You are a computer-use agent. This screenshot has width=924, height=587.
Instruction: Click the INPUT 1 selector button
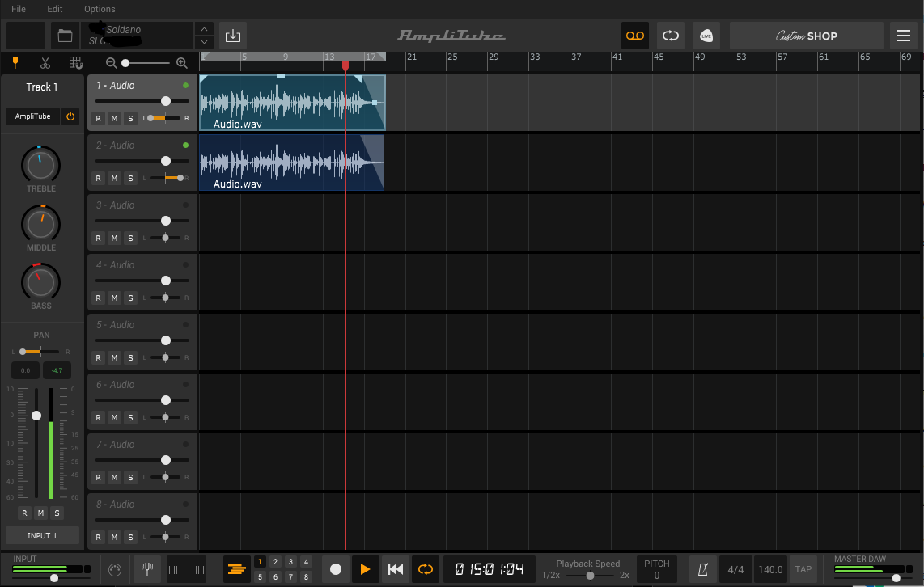click(x=42, y=536)
